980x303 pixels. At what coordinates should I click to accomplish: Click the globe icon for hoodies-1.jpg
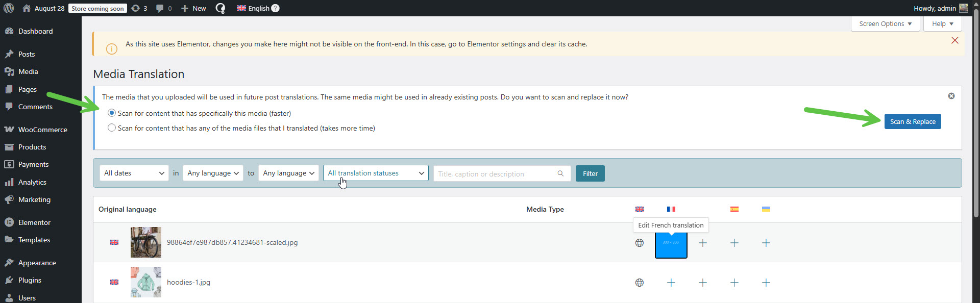point(639,283)
